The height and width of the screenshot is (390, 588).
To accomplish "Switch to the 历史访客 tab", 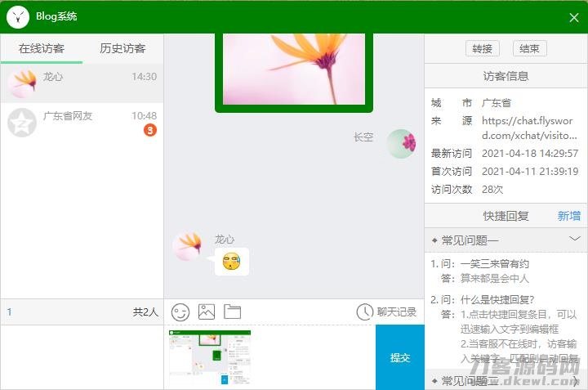I will [x=122, y=48].
